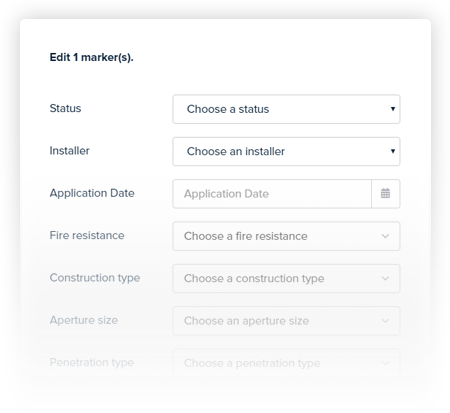Click the Fire resistance label
Viewport: 450px width, 413px height.
pos(87,235)
